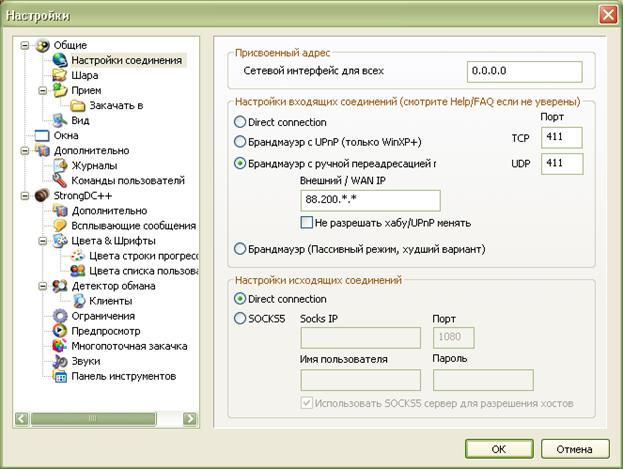Click the Звуки speaker icon
The width and height of the screenshot is (623, 469).
click(60, 361)
